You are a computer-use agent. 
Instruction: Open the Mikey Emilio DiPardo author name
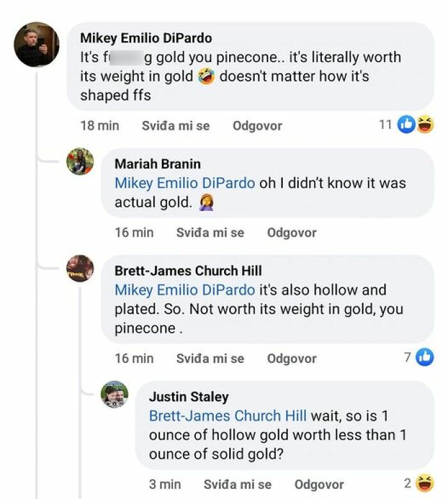[x=146, y=38]
